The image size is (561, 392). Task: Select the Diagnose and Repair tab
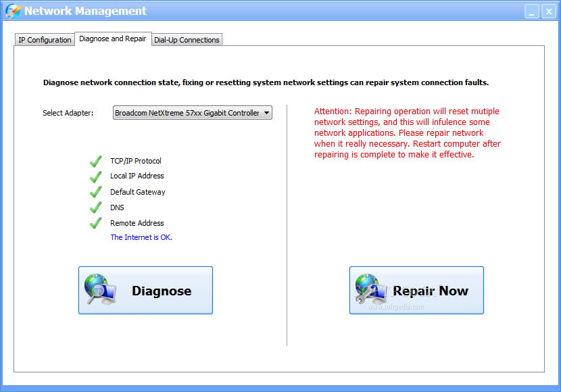click(x=113, y=39)
